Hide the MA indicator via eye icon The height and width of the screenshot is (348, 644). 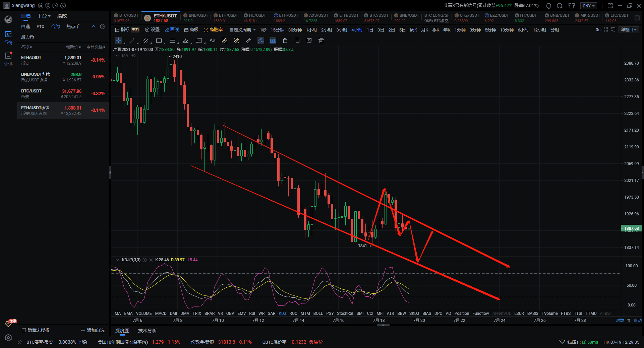133,56
